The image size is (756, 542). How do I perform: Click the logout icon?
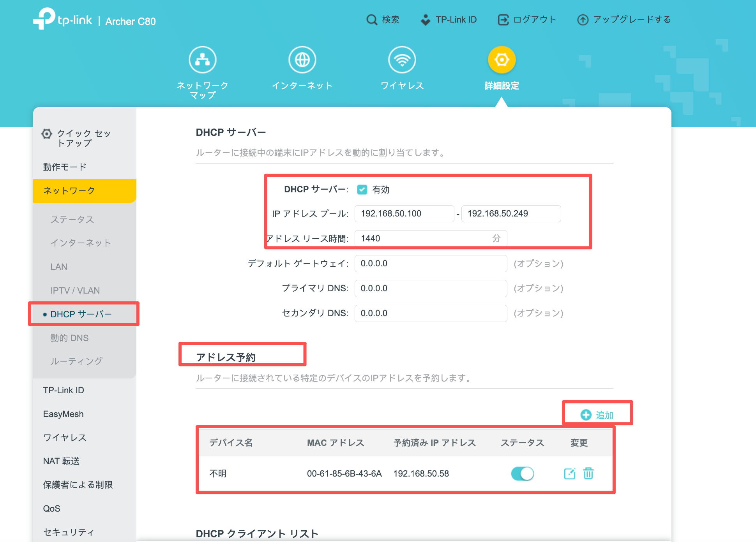pyautogui.click(x=503, y=20)
